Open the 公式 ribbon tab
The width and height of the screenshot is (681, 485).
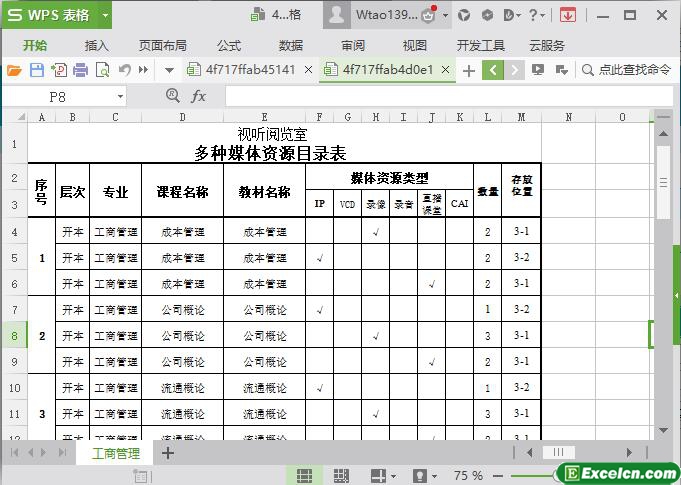(x=229, y=45)
